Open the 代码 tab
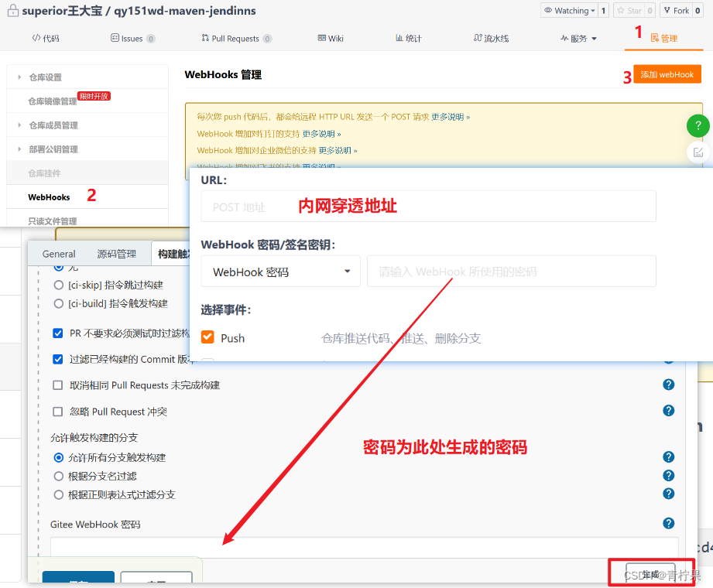This screenshot has height=588, width=713. (46, 38)
